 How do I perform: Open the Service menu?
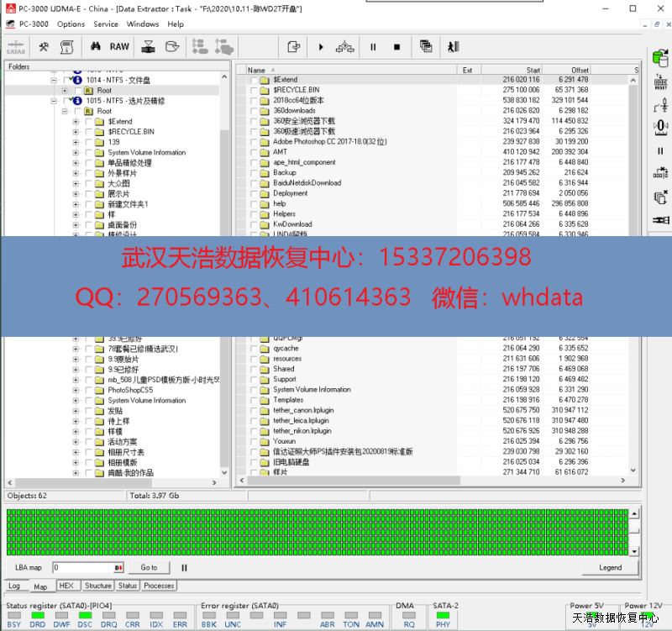[x=106, y=24]
